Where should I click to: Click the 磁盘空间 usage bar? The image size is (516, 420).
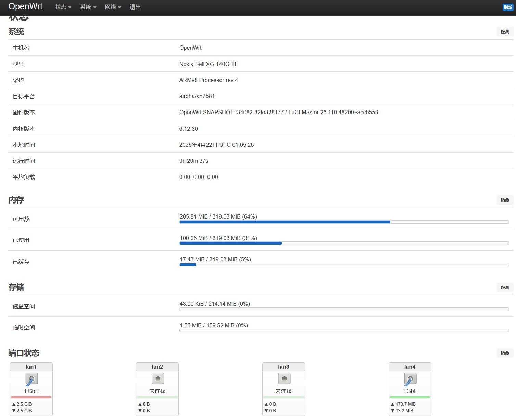click(x=344, y=309)
